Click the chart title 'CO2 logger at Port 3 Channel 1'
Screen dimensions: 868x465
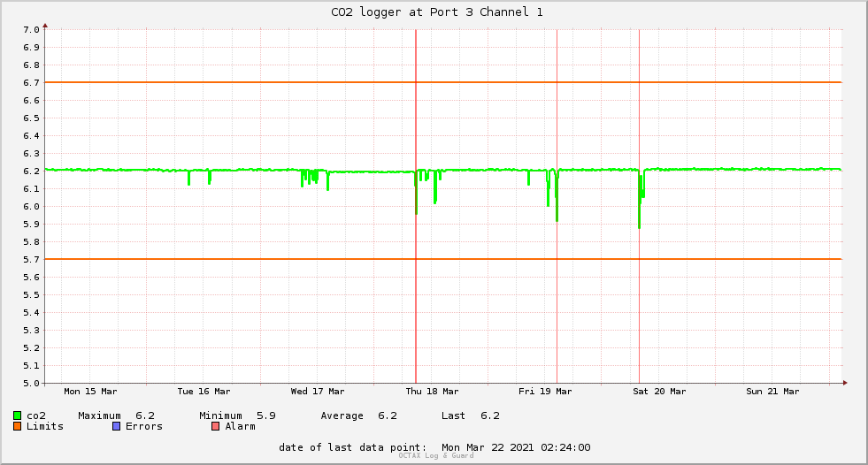coord(437,12)
